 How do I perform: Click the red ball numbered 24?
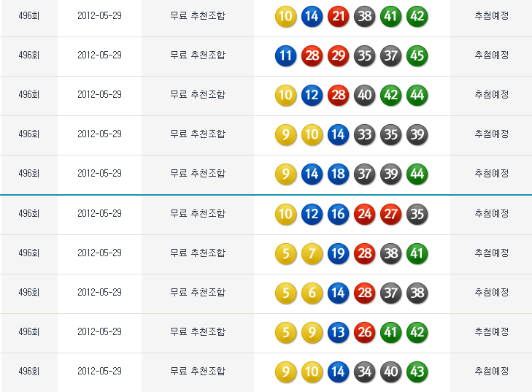364,214
